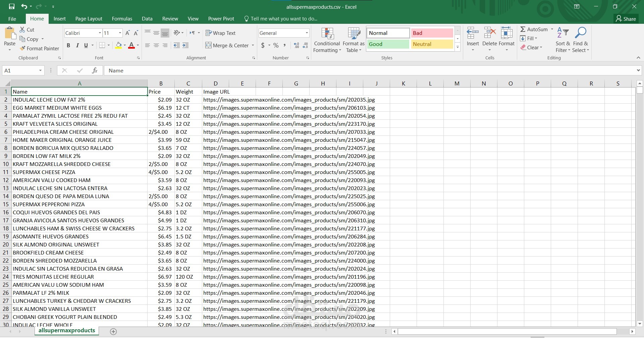This screenshot has width=644, height=338.
Task: Toggle Middle Align
Action: point(156,33)
